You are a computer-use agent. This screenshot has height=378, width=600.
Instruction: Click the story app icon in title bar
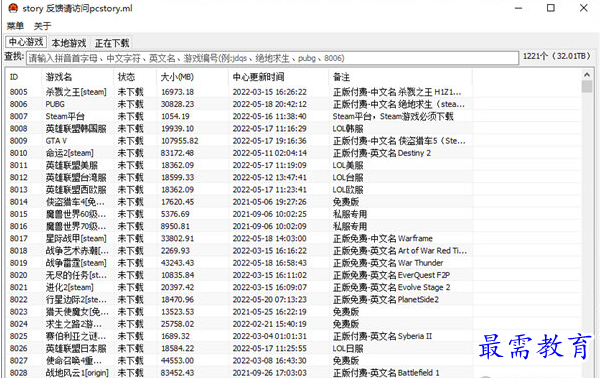(x=13, y=8)
